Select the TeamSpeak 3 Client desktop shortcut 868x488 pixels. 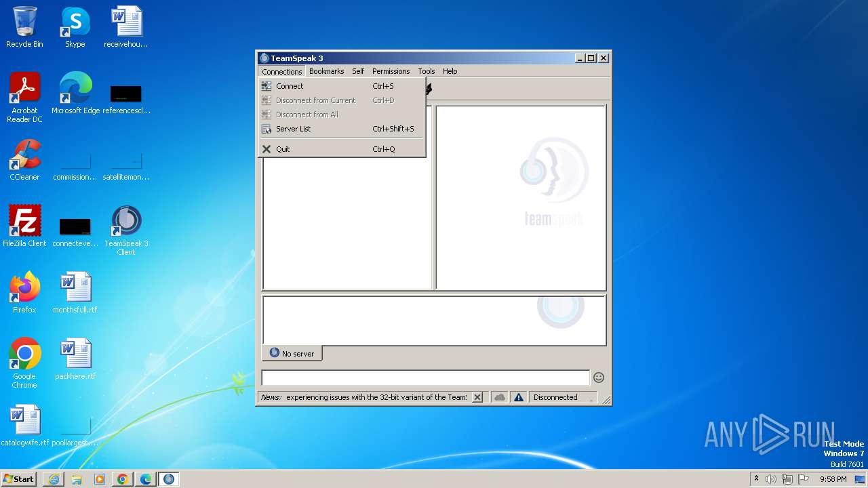pos(126,230)
